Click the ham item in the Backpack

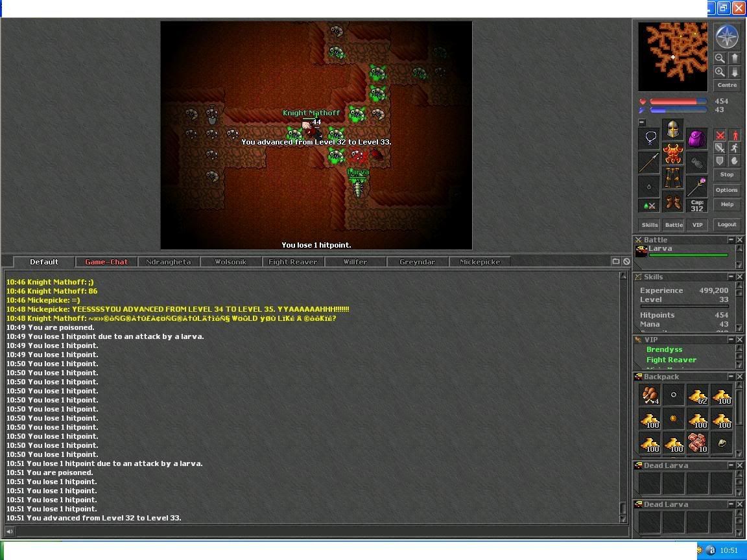click(x=650, y=395)
